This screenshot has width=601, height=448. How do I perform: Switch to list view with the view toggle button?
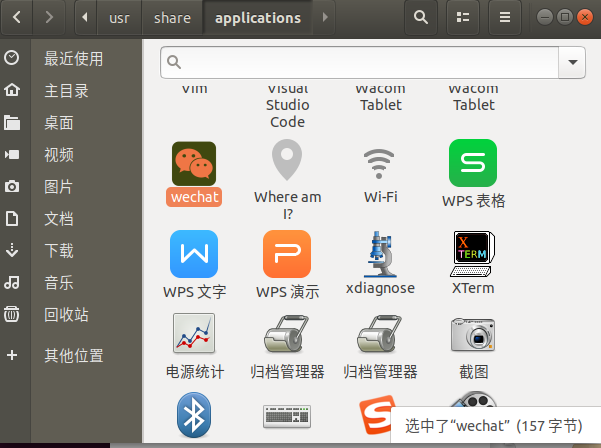point(463,17)
